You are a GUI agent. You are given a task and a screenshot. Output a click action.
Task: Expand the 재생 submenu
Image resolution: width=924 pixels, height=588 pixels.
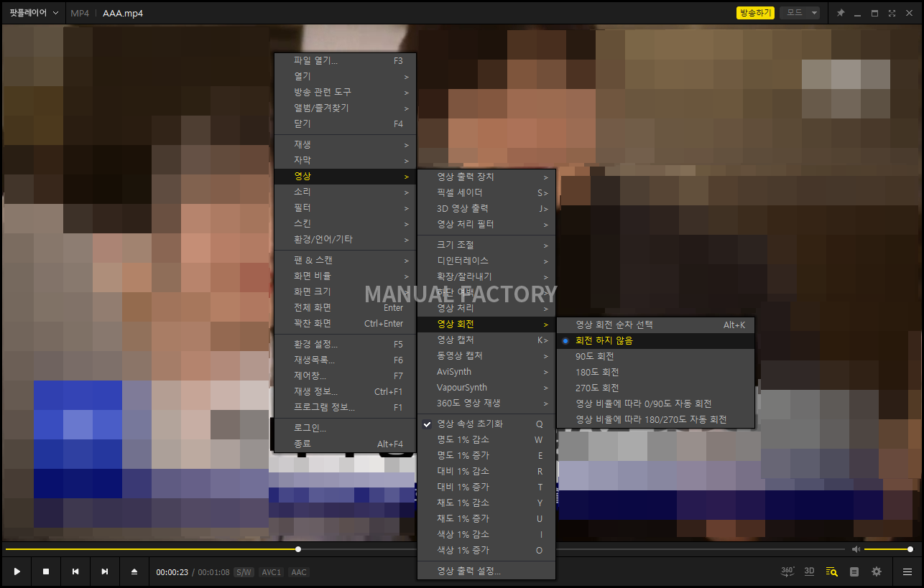click(x=345, y=144)
